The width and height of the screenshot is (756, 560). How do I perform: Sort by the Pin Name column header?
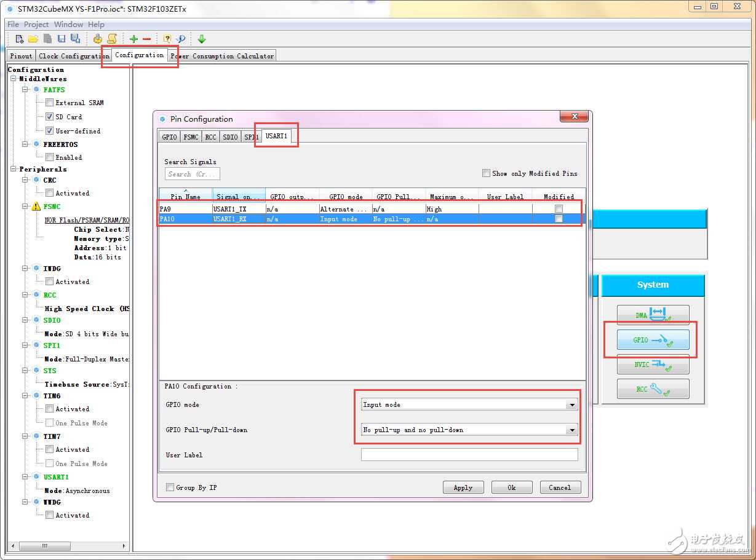(186, 195)
